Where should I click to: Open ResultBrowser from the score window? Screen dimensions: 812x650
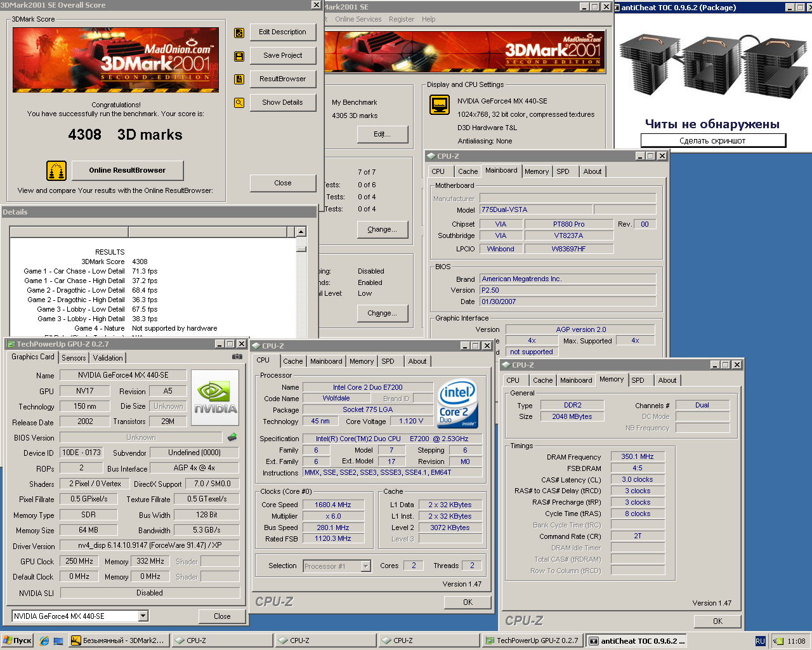282,79
